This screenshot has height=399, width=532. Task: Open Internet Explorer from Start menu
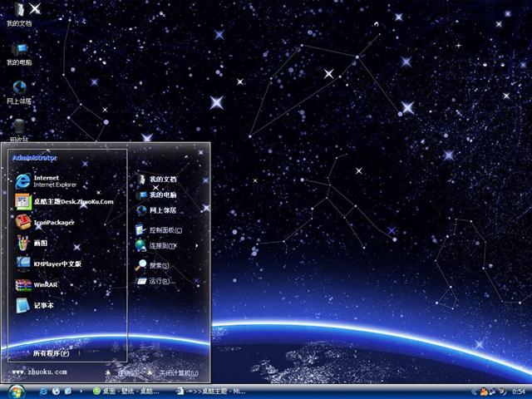tap(54, 180)
